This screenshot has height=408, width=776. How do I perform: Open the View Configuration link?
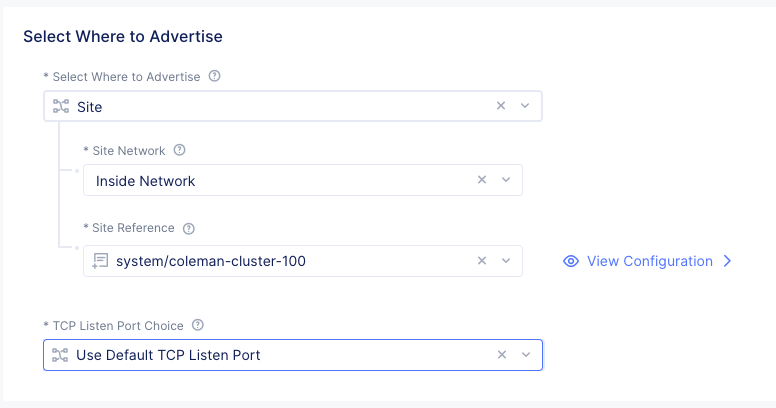[649, 261]
